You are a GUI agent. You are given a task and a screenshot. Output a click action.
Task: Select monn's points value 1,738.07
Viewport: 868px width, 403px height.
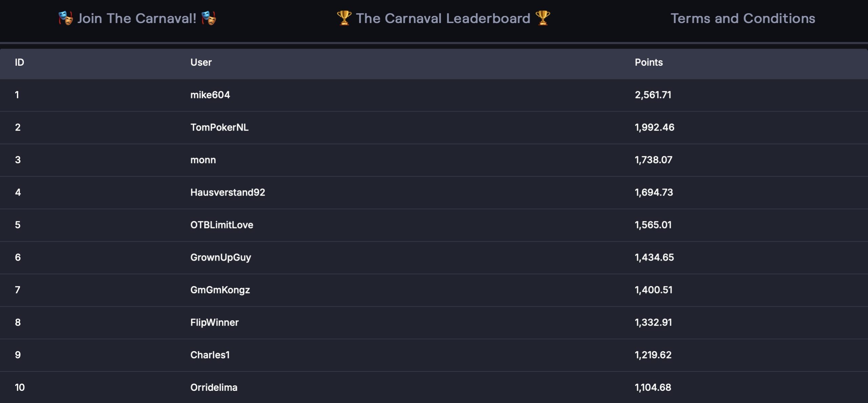coord(653,160)
